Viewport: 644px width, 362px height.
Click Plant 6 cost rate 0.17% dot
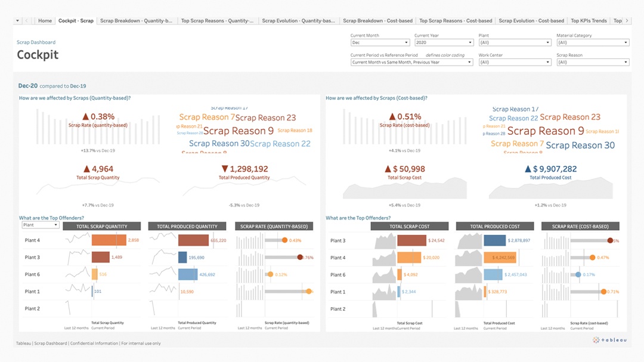578,274
